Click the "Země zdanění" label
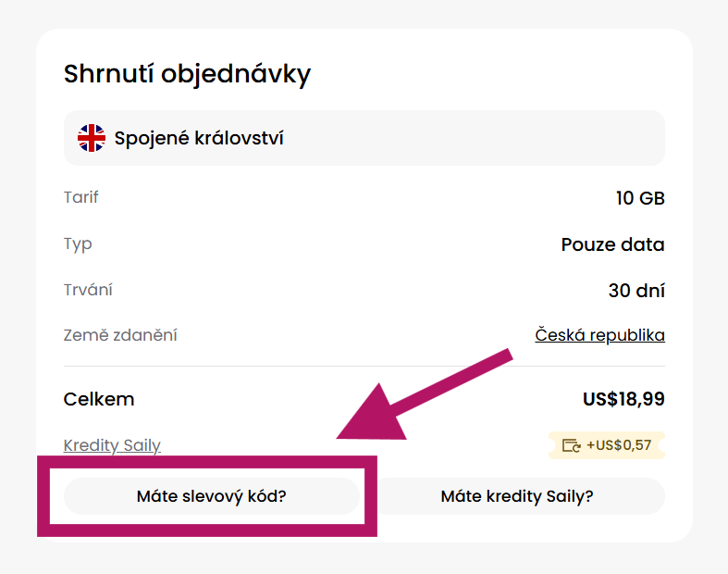 (x=120, y=335)
